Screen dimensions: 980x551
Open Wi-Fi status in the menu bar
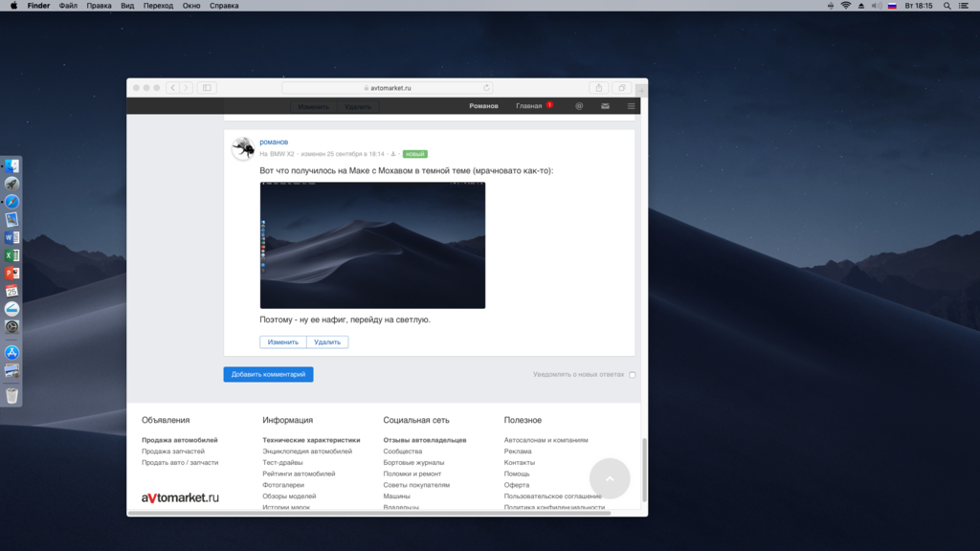coord(846,6)
